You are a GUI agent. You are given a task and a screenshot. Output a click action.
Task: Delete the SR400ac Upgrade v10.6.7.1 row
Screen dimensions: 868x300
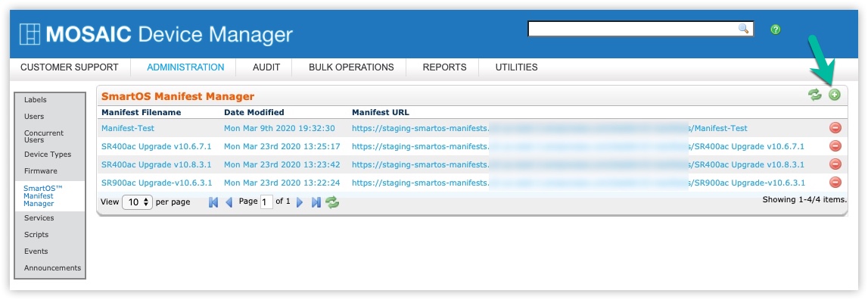coord(835,146)
